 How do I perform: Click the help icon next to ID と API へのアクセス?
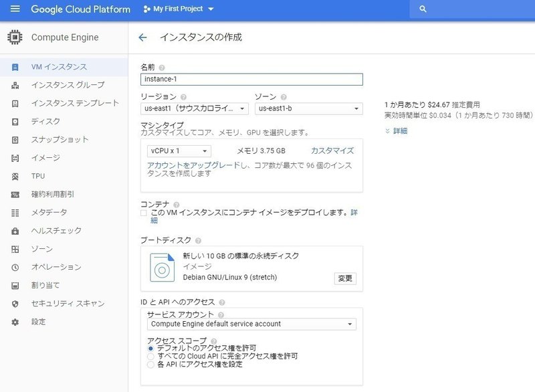click(222, 302)
